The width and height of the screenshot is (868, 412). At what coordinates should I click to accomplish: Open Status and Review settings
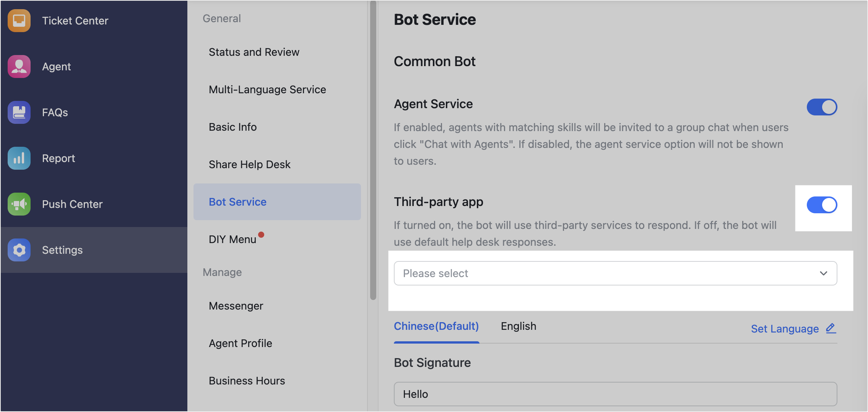pos(254,52)
